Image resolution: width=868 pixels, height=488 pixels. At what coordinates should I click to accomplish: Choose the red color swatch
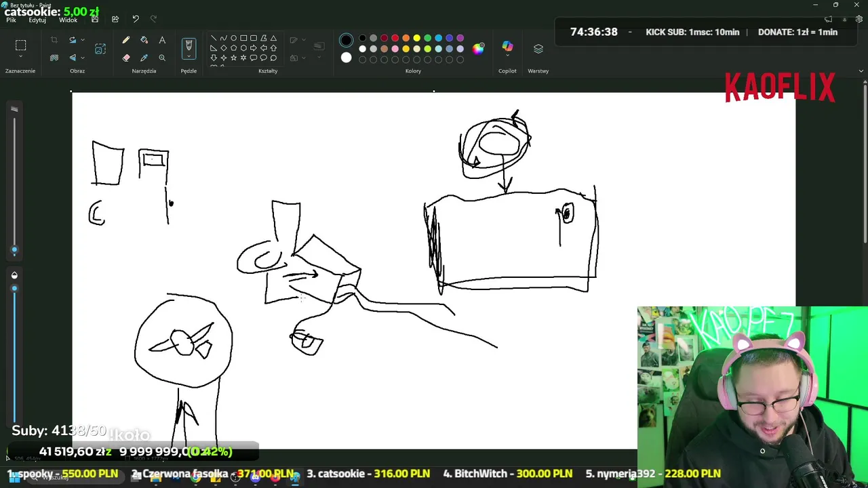coord(395,38)
